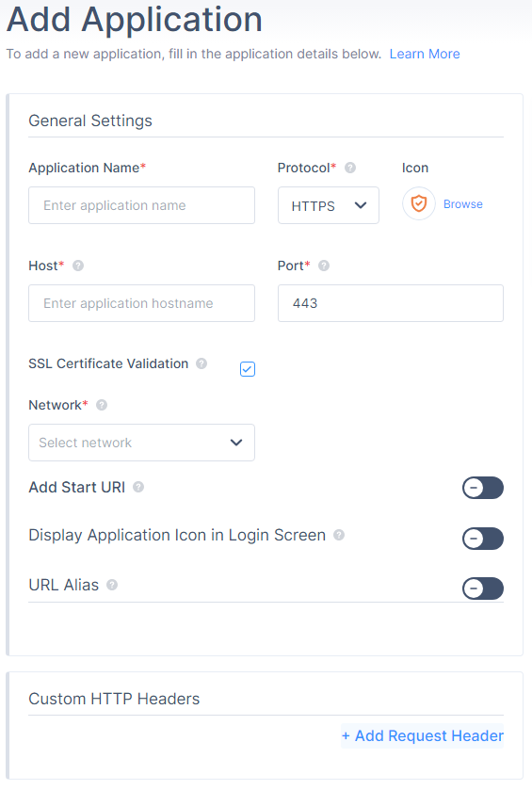Screen dimensions: 532x790
Task: Click the Add Start URI help icon
Action: click(x=138, y=487)
